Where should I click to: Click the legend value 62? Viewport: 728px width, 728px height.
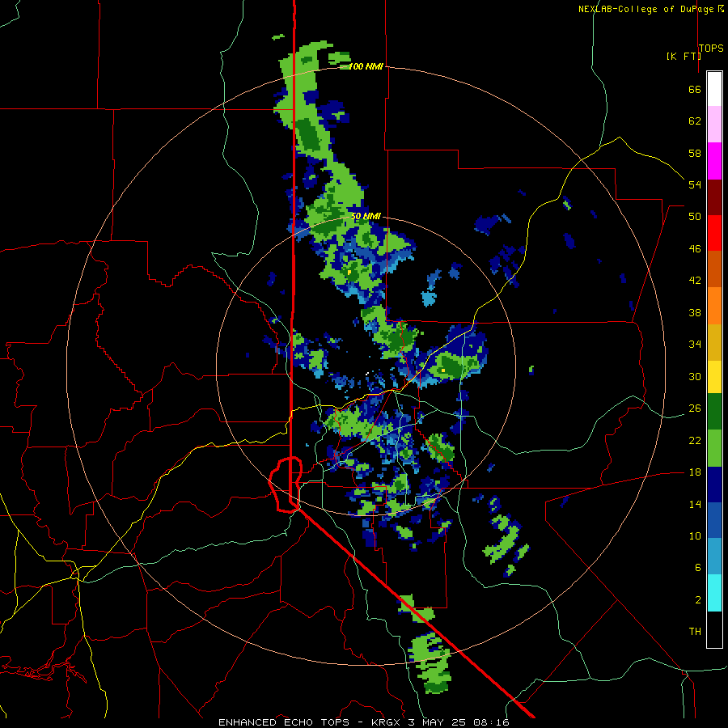[x=695, y=121]
